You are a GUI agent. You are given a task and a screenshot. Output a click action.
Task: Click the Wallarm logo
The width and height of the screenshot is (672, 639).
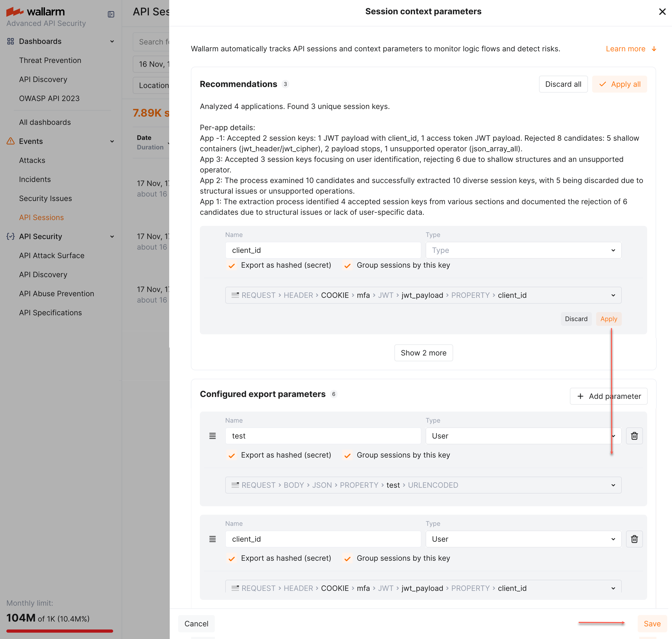click(x=35, y=12)
